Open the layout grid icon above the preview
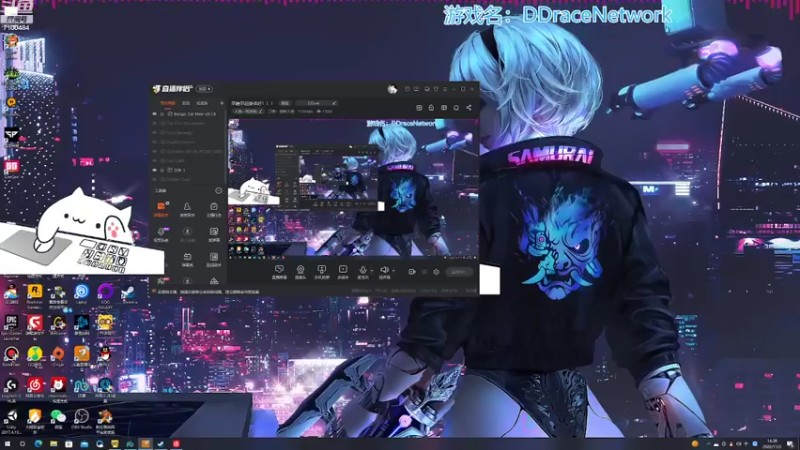Viewport: 800px width, 450px height. coord(419,108)
